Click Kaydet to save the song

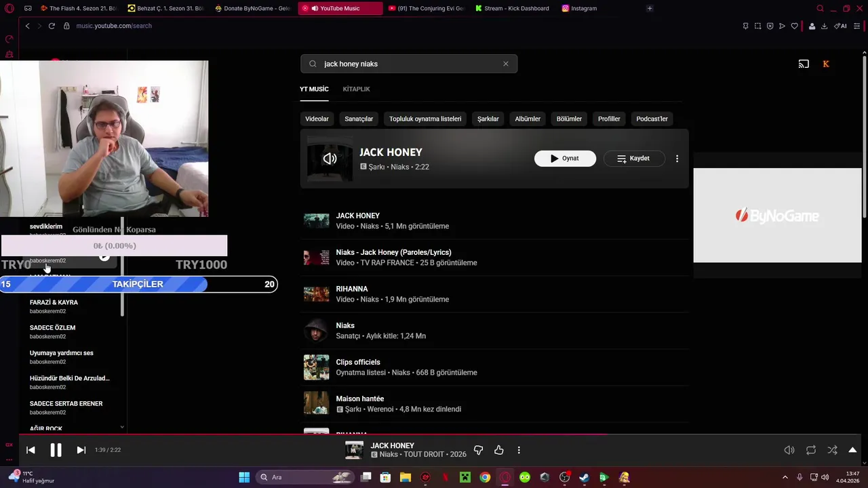634,159
